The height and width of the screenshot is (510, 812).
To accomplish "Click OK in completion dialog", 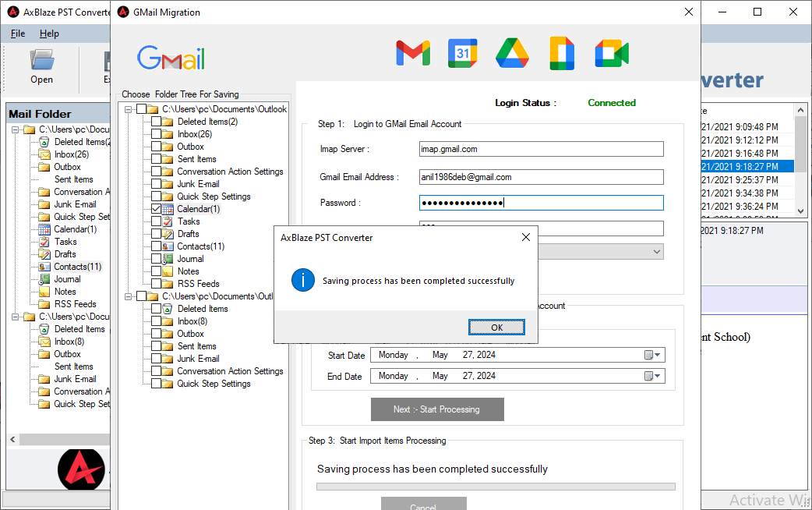I will (496, 327).
